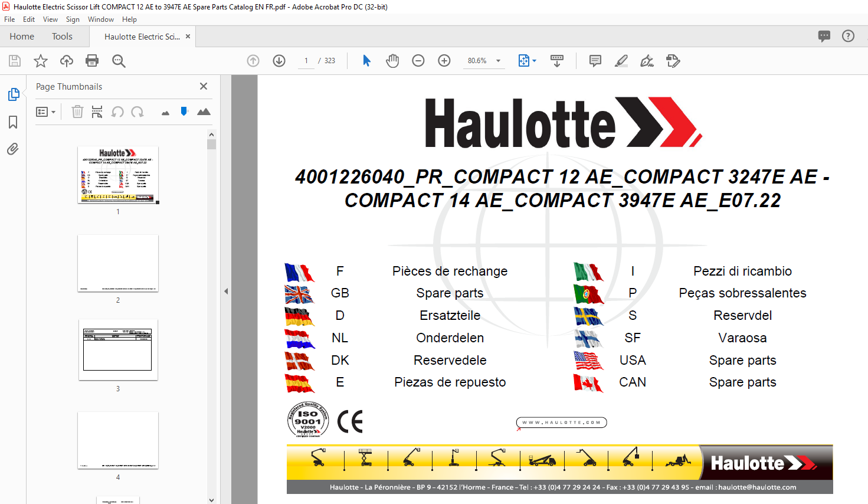Viewport: 868px width, 504px height.
Task: Open the File menu
Action: click(9, 19)
